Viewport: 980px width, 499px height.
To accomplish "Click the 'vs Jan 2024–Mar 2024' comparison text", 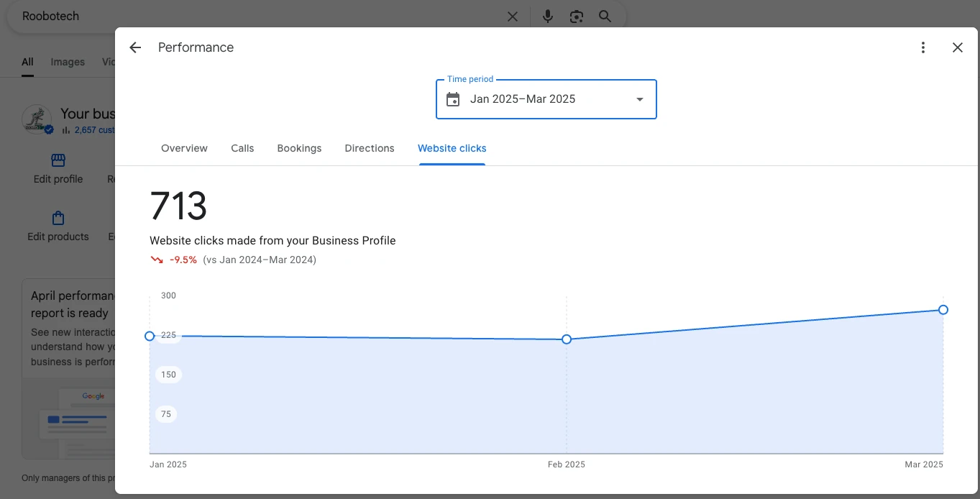I will click(260, 260).
